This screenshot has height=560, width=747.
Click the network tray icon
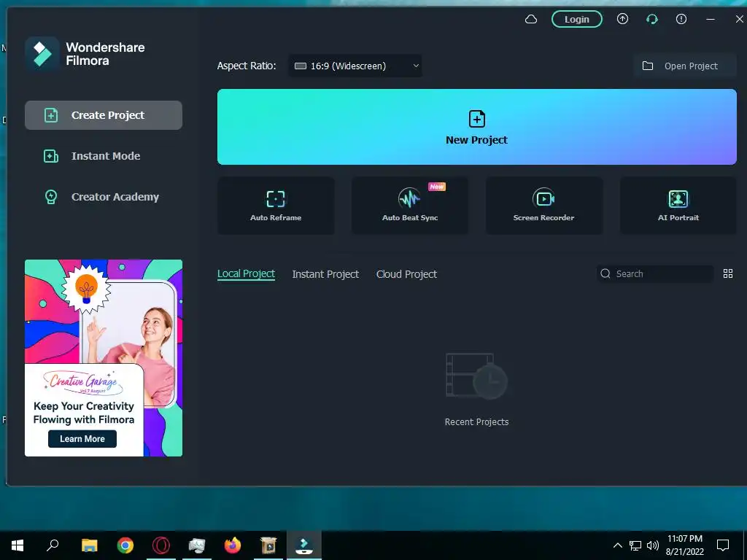pos(635,545)
